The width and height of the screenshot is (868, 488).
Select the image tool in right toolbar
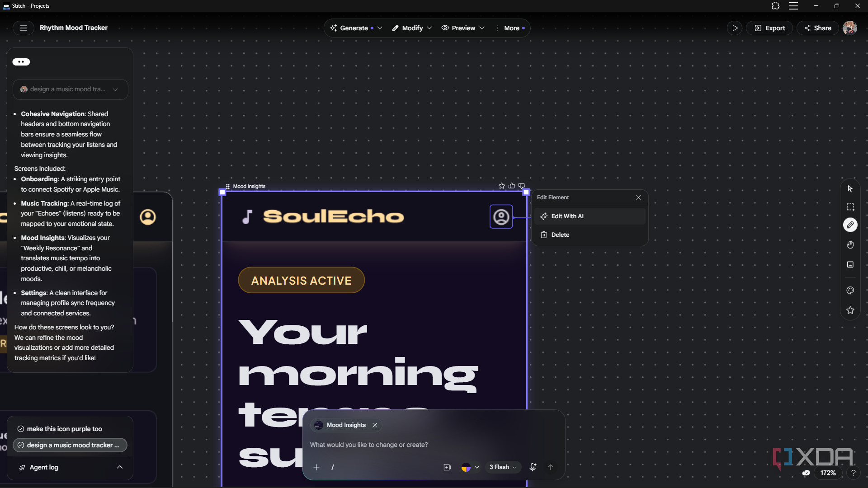point(850,265)
